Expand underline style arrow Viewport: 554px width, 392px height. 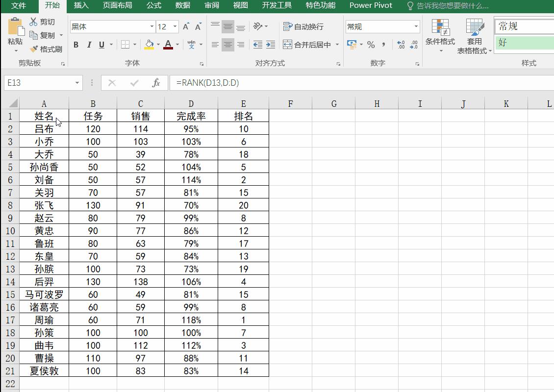[111, 45]
